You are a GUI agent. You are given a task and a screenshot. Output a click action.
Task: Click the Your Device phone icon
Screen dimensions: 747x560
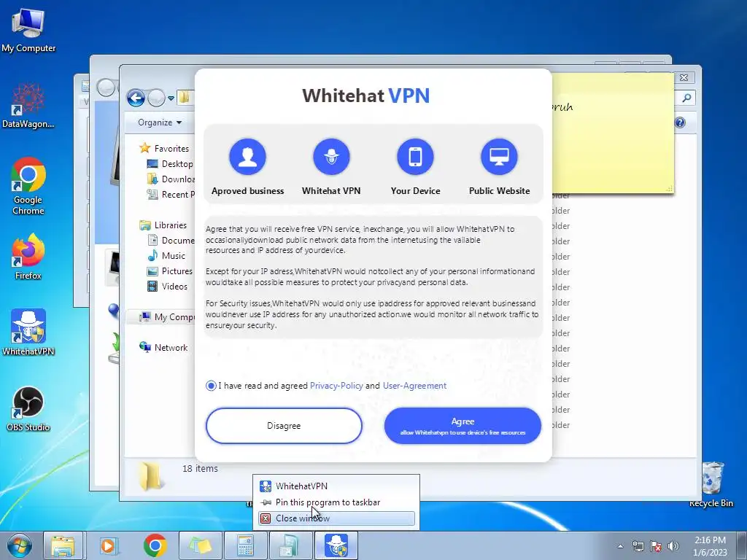tap(415, 157)
